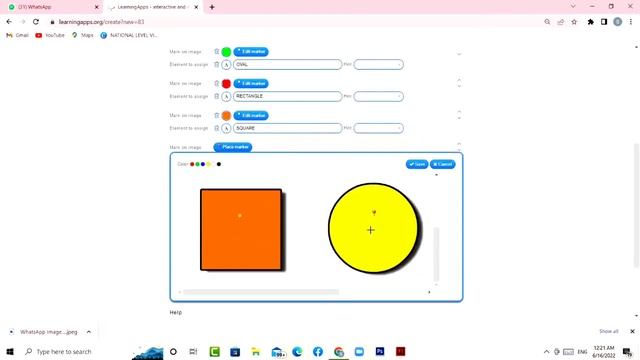This screenshot has height=360, width=640.
Task: Click the vertical scrollbar in marker editor
Action: [436, 254]
